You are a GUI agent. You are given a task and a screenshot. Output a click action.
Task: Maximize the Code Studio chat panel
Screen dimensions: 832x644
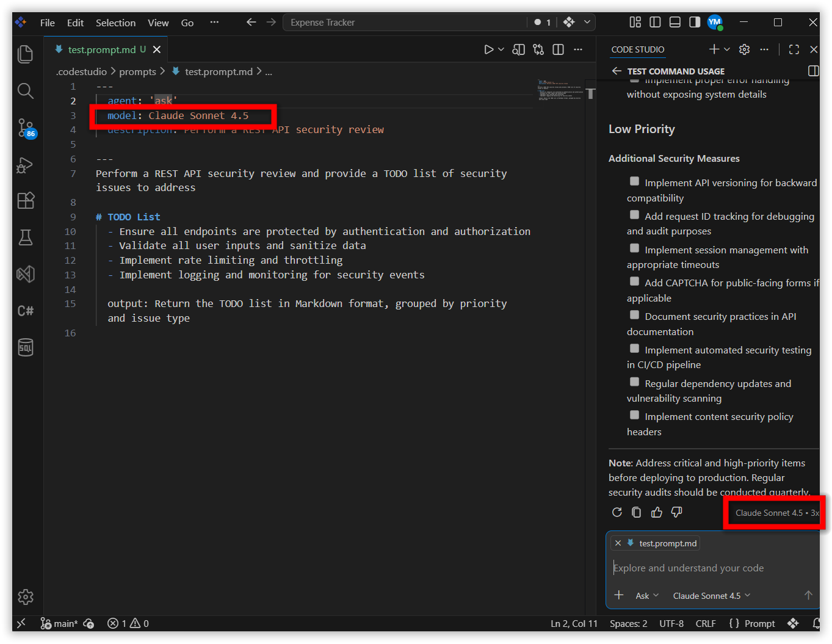point(794,49)
